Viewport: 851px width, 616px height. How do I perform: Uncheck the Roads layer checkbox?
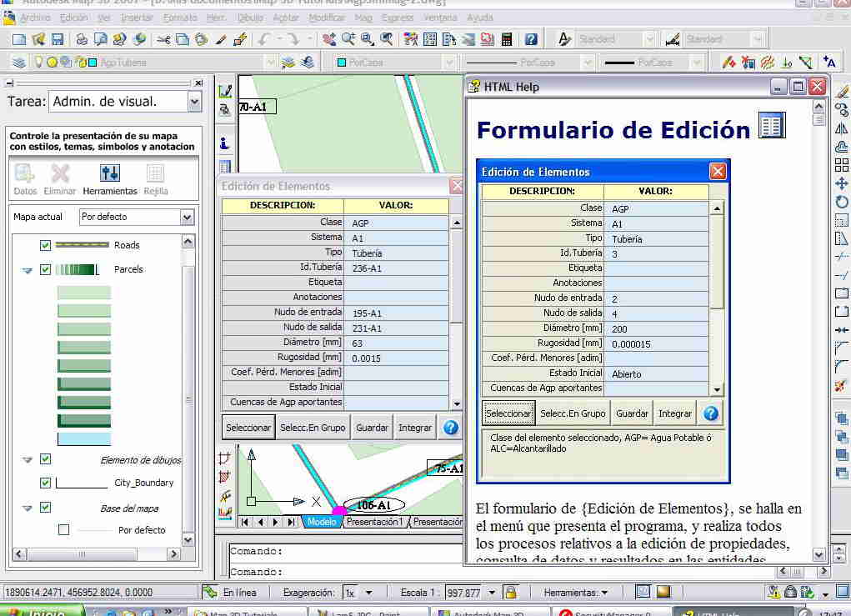pos(46,245)
